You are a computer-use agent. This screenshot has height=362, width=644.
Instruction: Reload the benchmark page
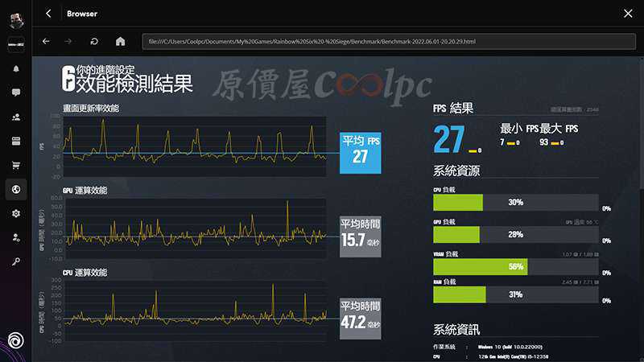94,42
